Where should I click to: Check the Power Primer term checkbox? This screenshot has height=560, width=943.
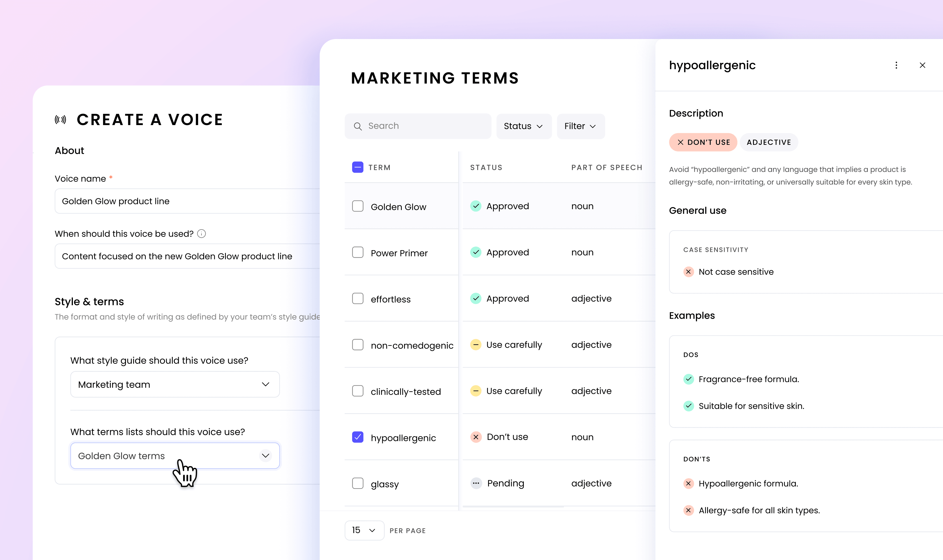tap(357, 252)
